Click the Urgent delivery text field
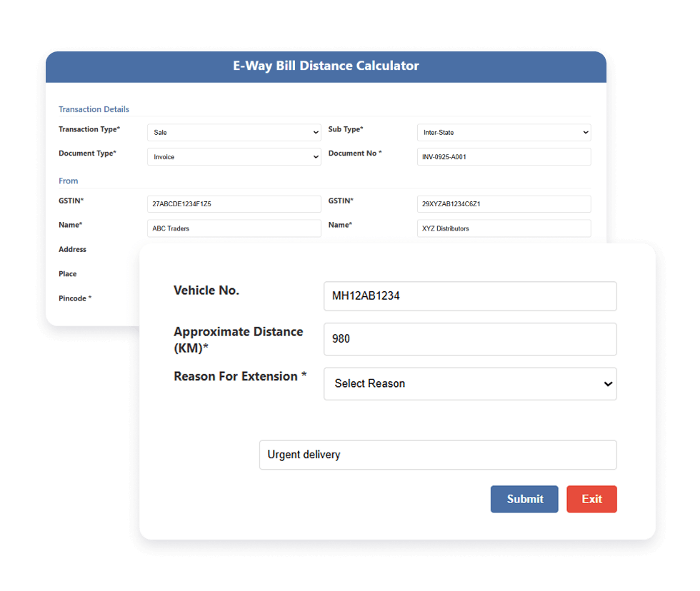The height and width of the screenshot is (591, 700). [x=438, y=455]
